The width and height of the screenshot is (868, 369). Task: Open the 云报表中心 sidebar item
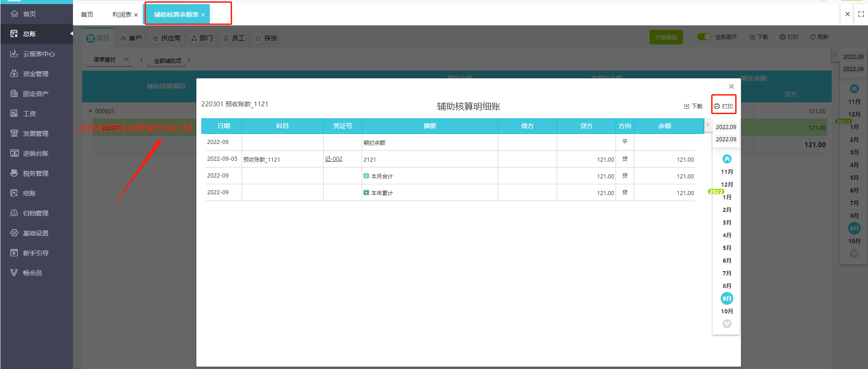[39, 54]
